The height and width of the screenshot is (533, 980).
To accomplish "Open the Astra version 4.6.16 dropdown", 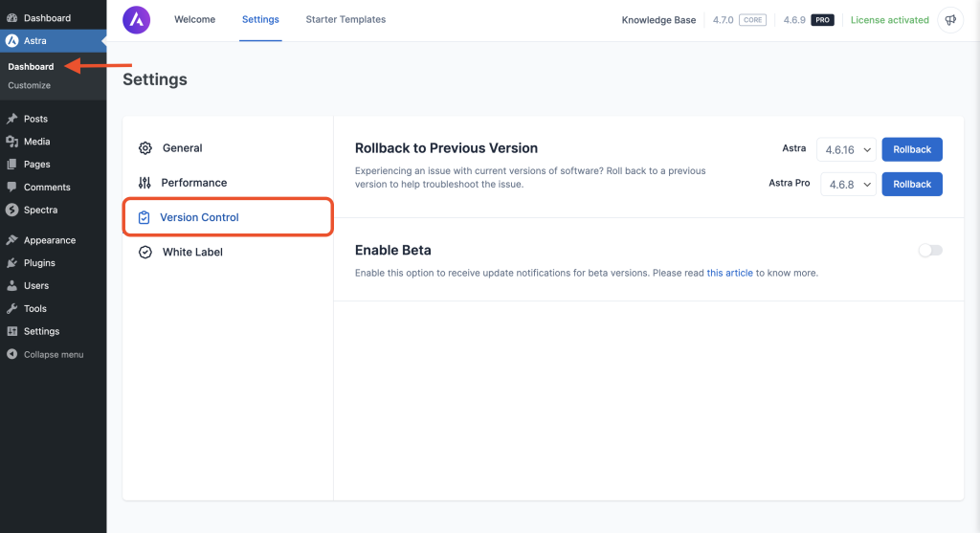I will click(846, 149).
